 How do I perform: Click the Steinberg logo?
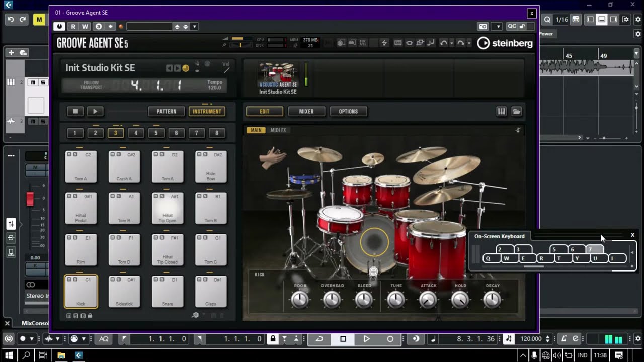pyautogui.click(x=505, y=43)
